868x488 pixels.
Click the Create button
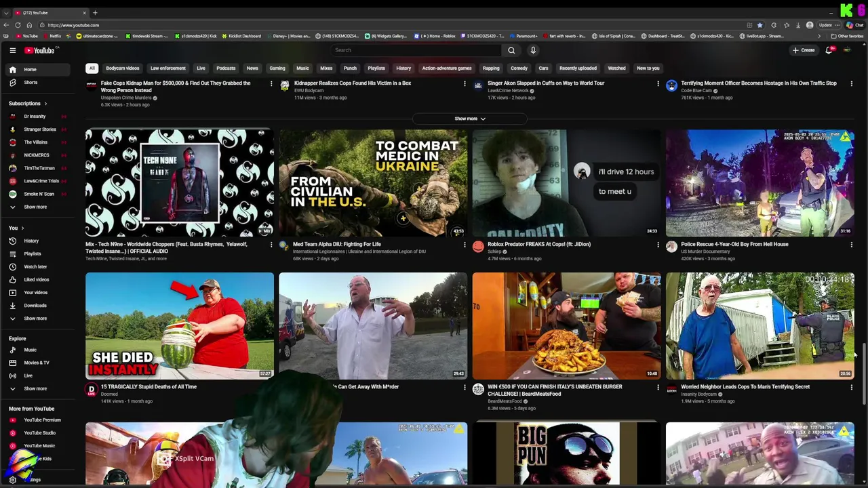[x=804, y=50]
